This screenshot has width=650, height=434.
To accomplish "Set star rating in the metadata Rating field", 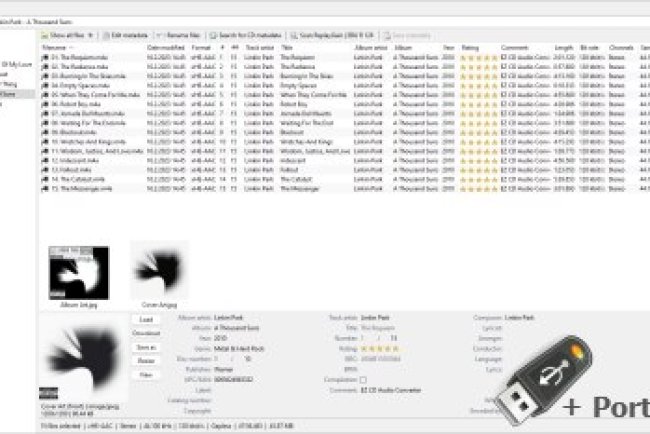I will coord(380,349).
